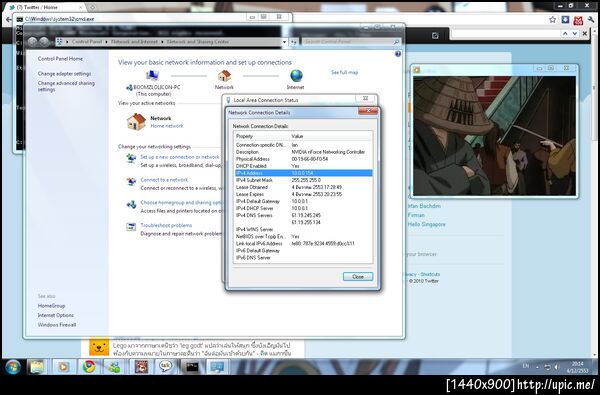Click See full map link

coord(344,72)
